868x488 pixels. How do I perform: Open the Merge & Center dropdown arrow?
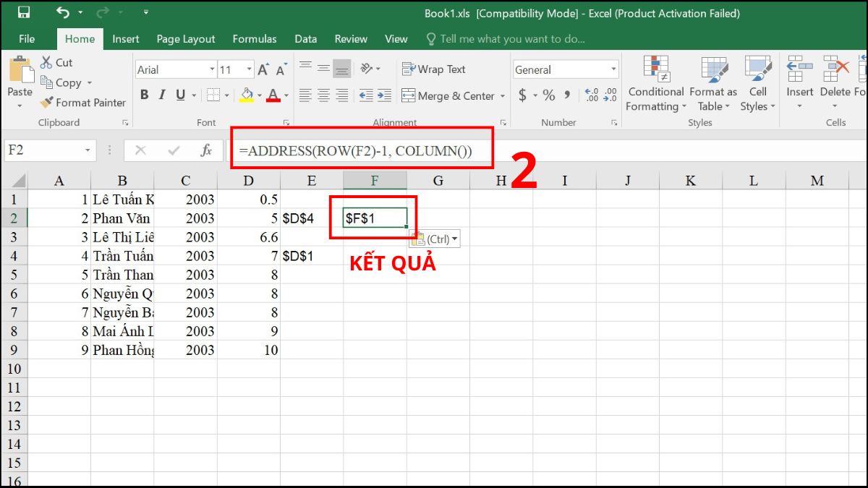[504, 95]
